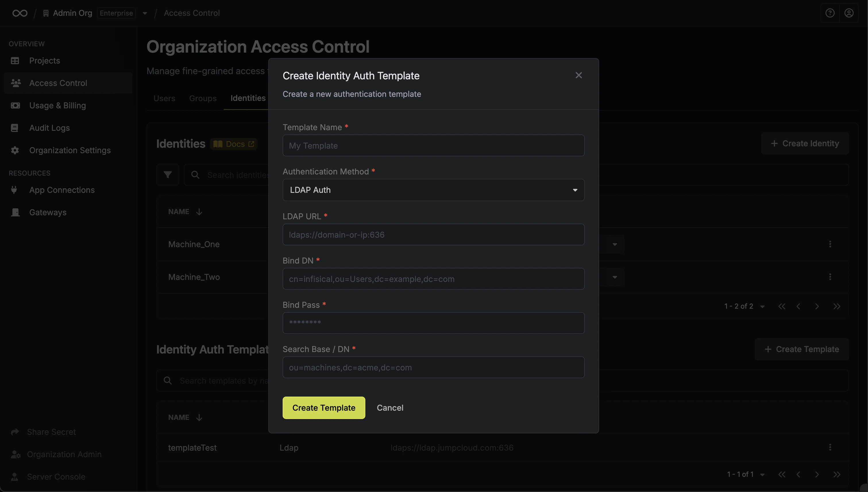Focus the Bind DN input field
This screenshot has height=492, width=868.
(433, 279)
